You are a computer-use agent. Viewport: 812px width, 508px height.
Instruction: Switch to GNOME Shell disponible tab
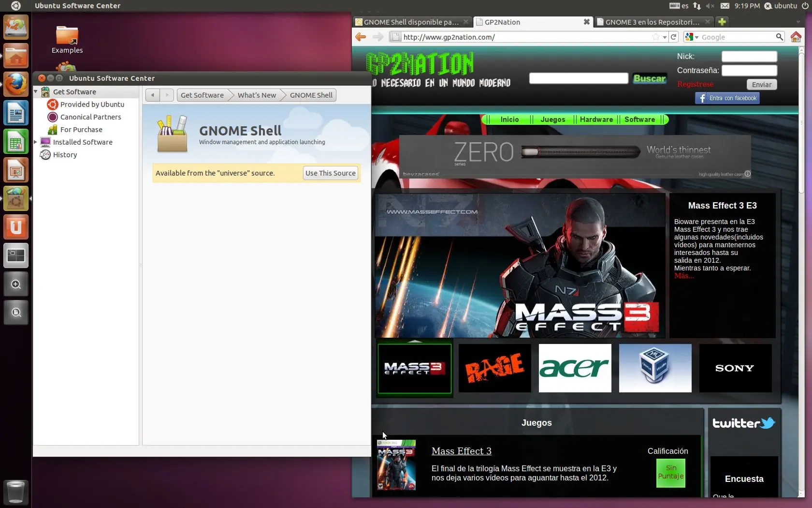tap(411, 22)
